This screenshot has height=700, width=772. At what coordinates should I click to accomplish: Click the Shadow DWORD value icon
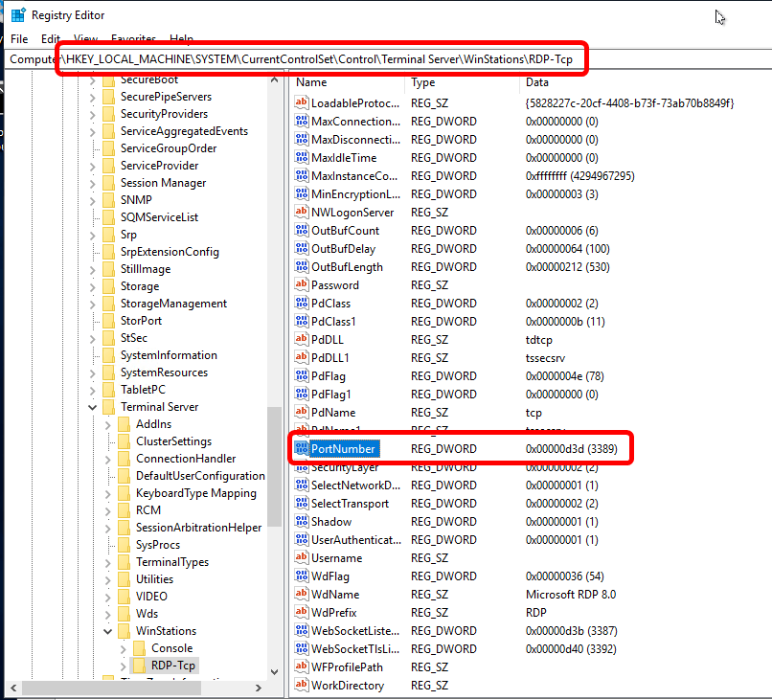pyautogui.click(x=302, y=521)
